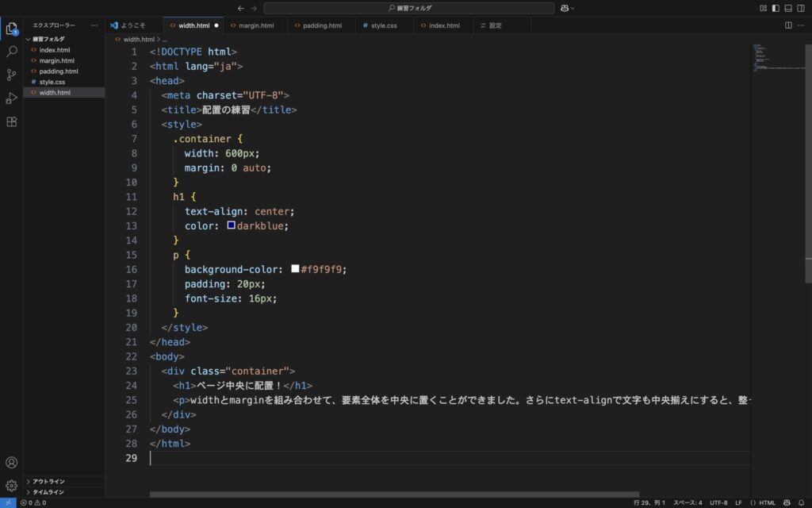The height and width of the screenshot is (508, 812).
Task: Open Explorer views and more actions ellipsis
Action: coord(94,25)
